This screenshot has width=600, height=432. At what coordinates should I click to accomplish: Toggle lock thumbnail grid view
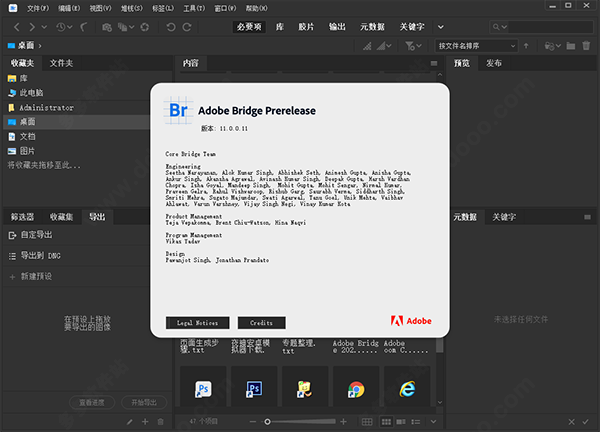pyautogui.click(x=367, y=422)
